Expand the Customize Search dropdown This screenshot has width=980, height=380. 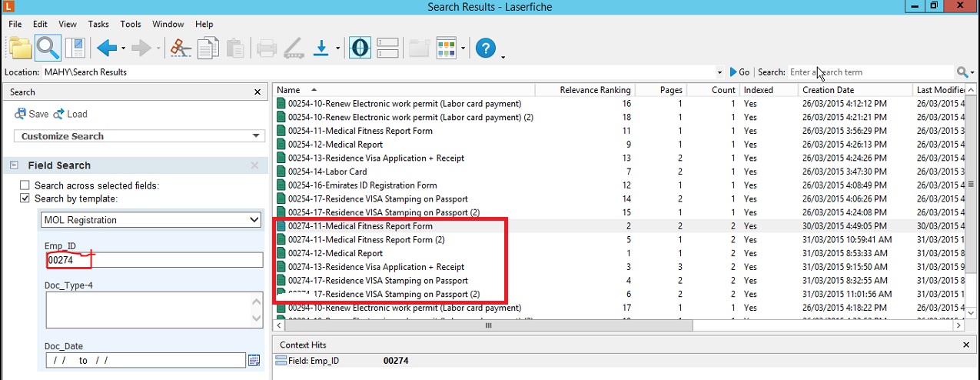click(256, 136)
